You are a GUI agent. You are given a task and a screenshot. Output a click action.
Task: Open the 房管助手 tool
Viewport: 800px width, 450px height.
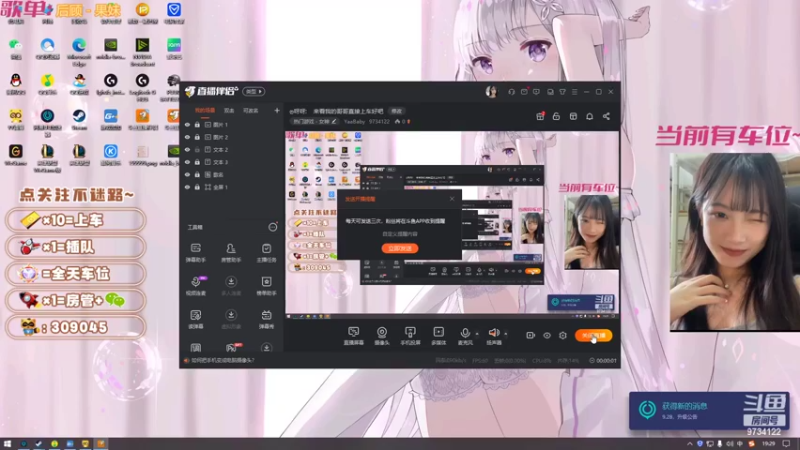pos(231,253)
